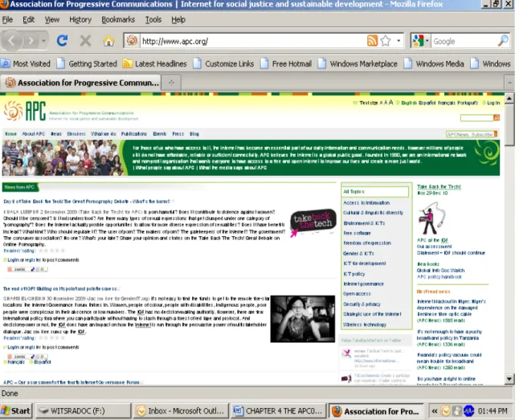Open the Edit menu

pyautogui.click(x=28, y=20)
